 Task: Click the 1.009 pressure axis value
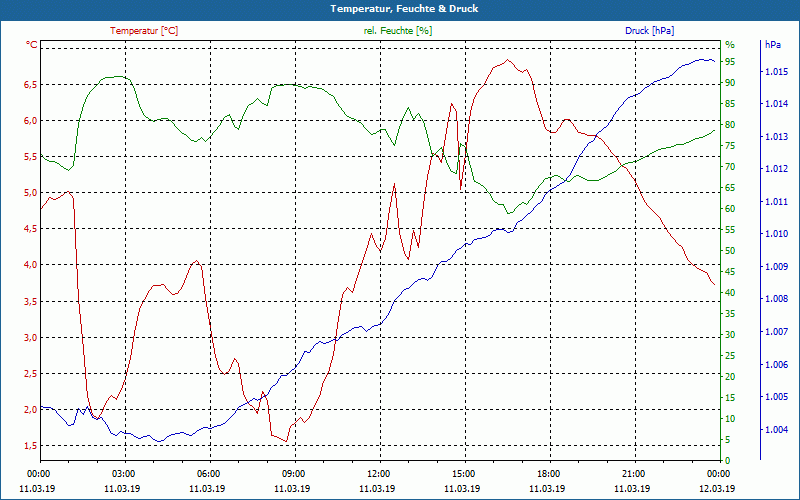pos(776,267)
